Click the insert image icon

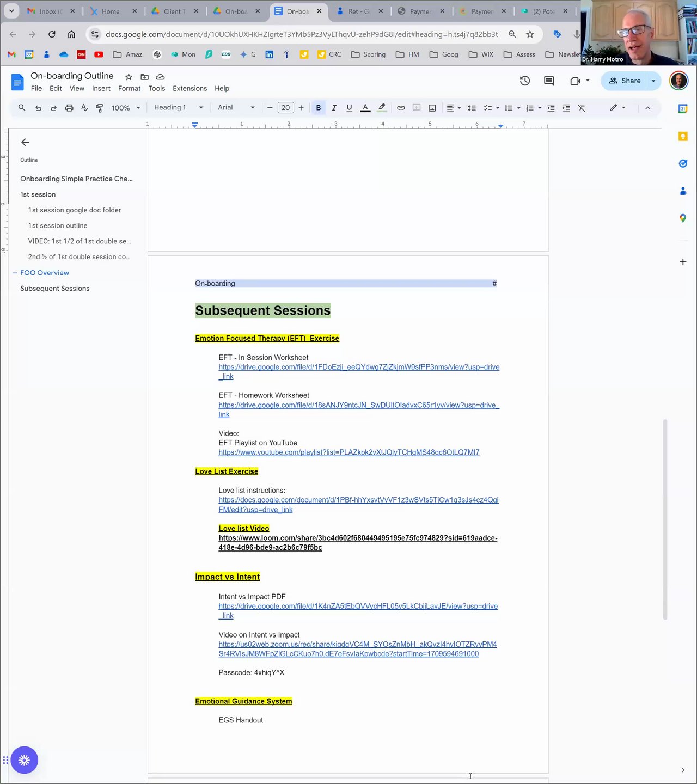[x=432, y=108]
